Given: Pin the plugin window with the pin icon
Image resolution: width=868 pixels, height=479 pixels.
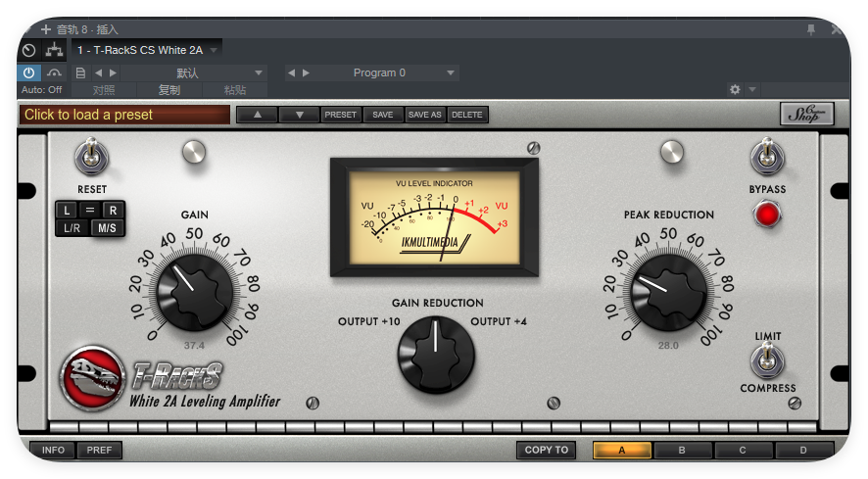Looking at the screenshot, I should point(811,29).
